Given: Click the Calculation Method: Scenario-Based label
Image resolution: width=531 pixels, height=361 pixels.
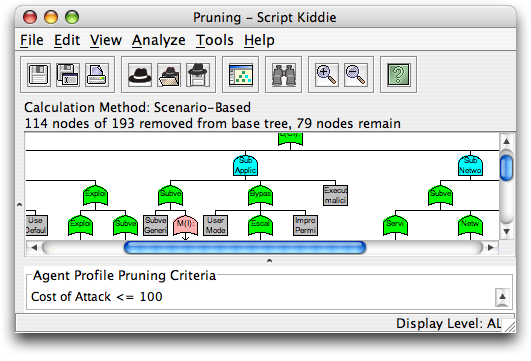Looking at the screenshot, I should pos(137,107).
